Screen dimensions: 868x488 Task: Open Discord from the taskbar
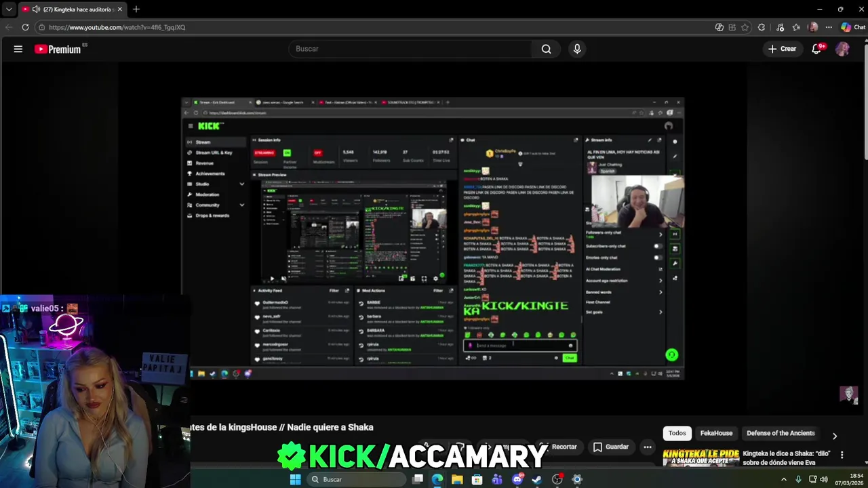517,479
